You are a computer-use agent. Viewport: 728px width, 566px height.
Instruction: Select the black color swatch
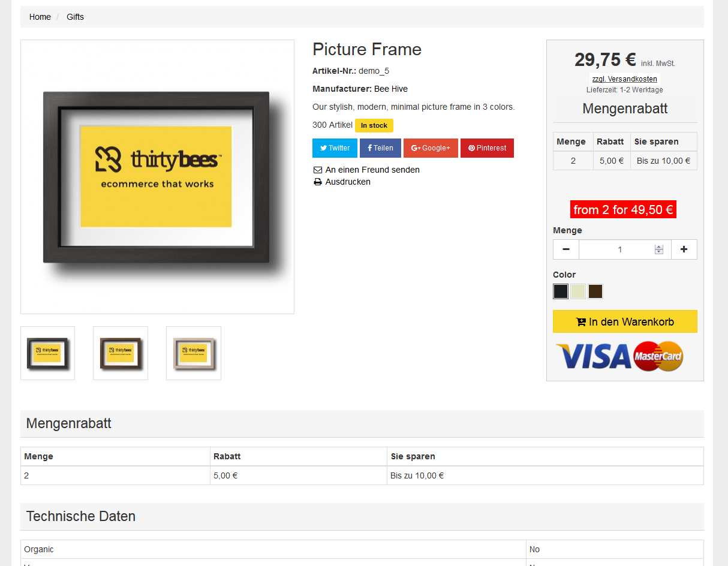(x=561, y=291)
